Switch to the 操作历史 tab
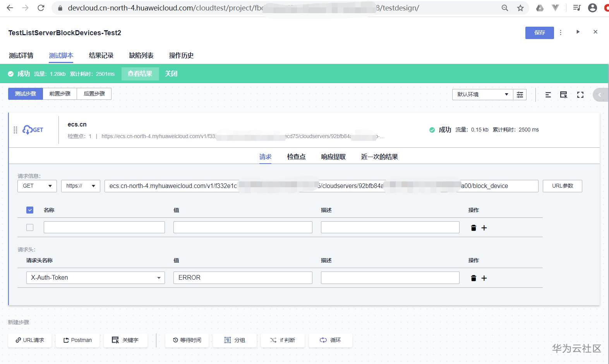609x364 pixels. pyautogui.click(x=181, y=56)
